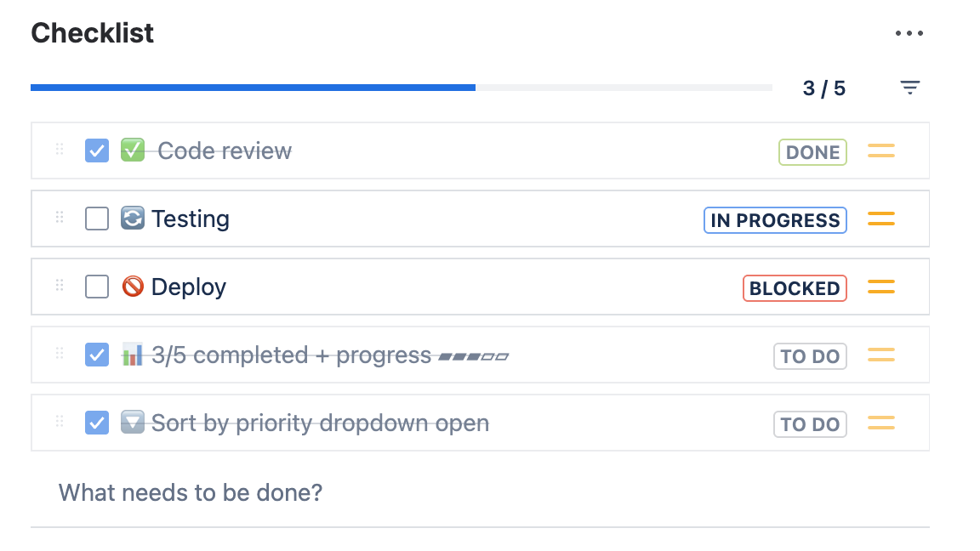
Task: Click priority icon on Code review row
Action: [881, 151]
